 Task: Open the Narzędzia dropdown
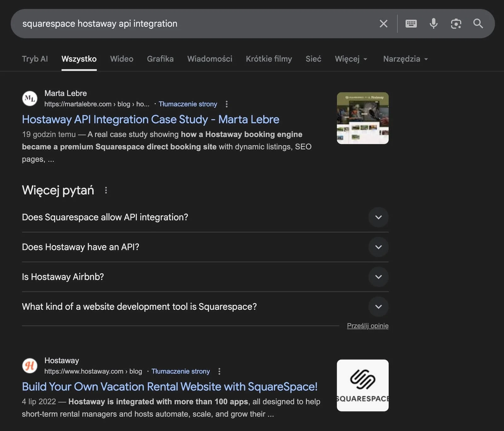(406, 59)
